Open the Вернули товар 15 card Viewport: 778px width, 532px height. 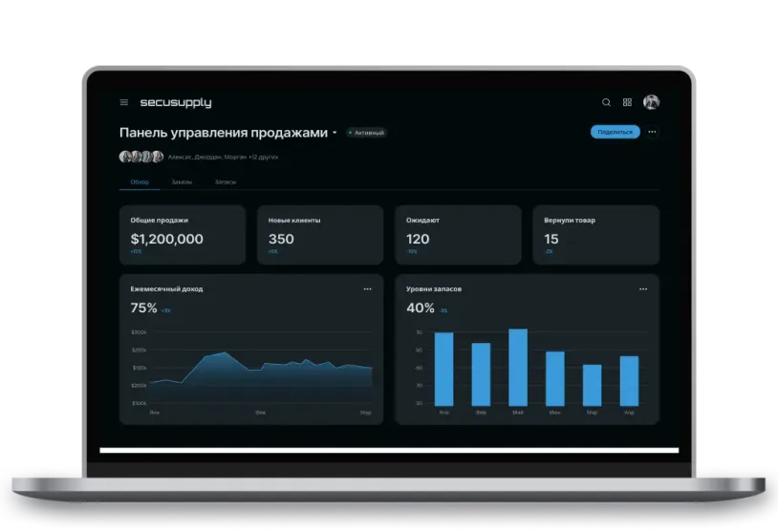pos(595,234)
